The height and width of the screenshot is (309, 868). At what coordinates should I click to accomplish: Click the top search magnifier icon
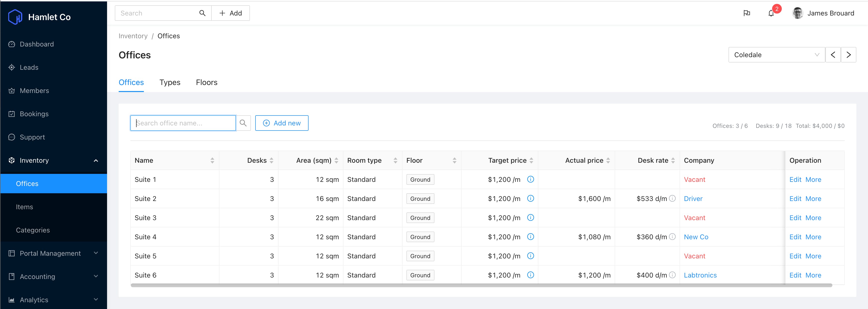[x=202, y=13]
